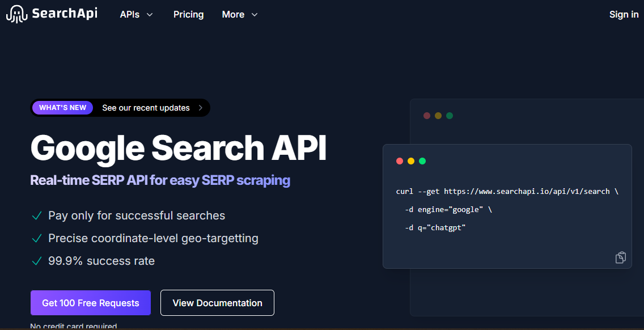Click the bright green dot on the curl code window
The width and height of the screenshot is (644, 330).
(x=422, y=161)
